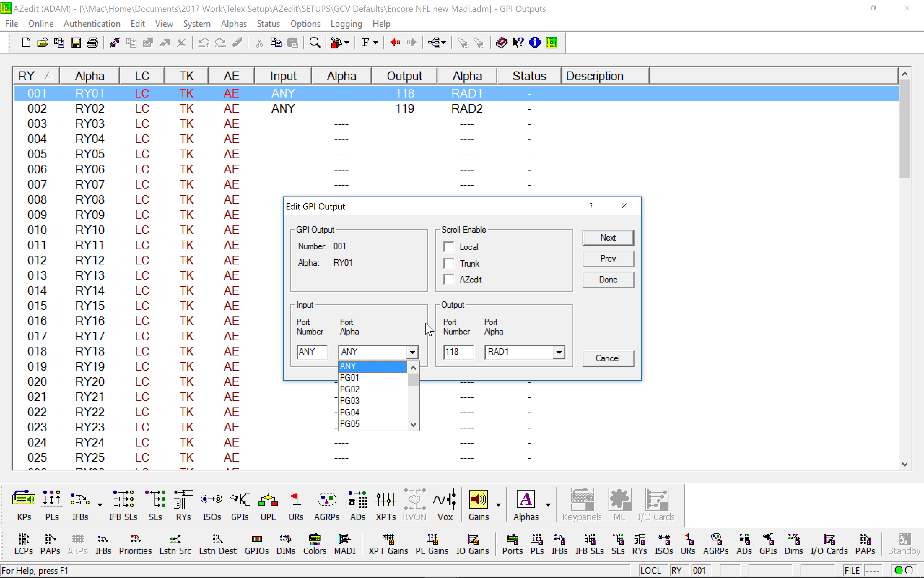Click the dialog help question mark
The width and height of the screenshot is (924, 578).
click(591, 206)
